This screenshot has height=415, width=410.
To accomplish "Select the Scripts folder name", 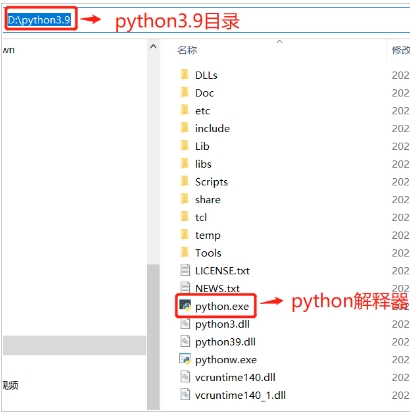I will [212, 182].
